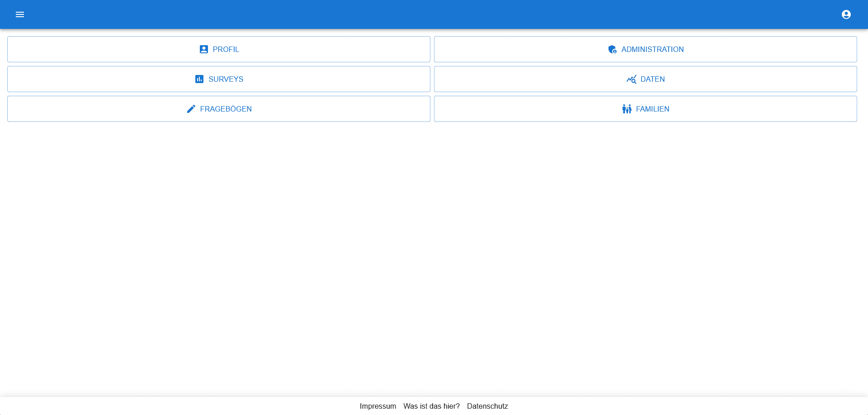Image resolution: width=868 pixels, height=415 pixels.
Task: Open the PROFIL page
Action: (x=219, y=49)
